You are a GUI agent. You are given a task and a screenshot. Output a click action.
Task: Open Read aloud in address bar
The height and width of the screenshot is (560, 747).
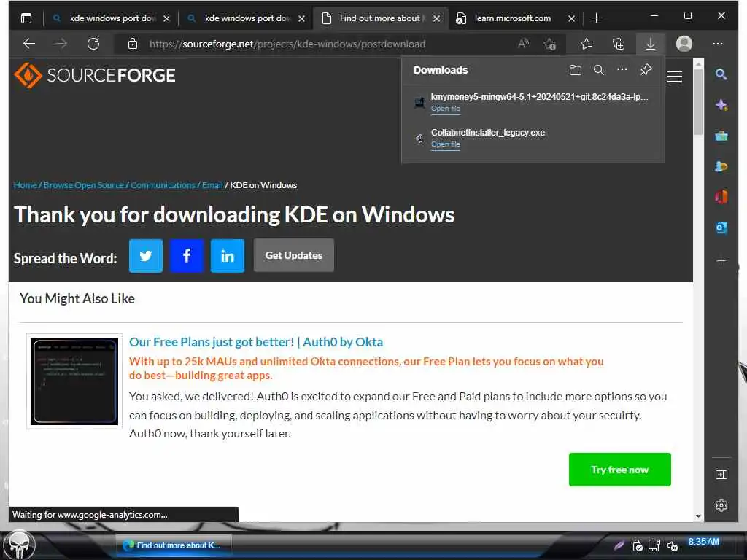coord(523,44)
